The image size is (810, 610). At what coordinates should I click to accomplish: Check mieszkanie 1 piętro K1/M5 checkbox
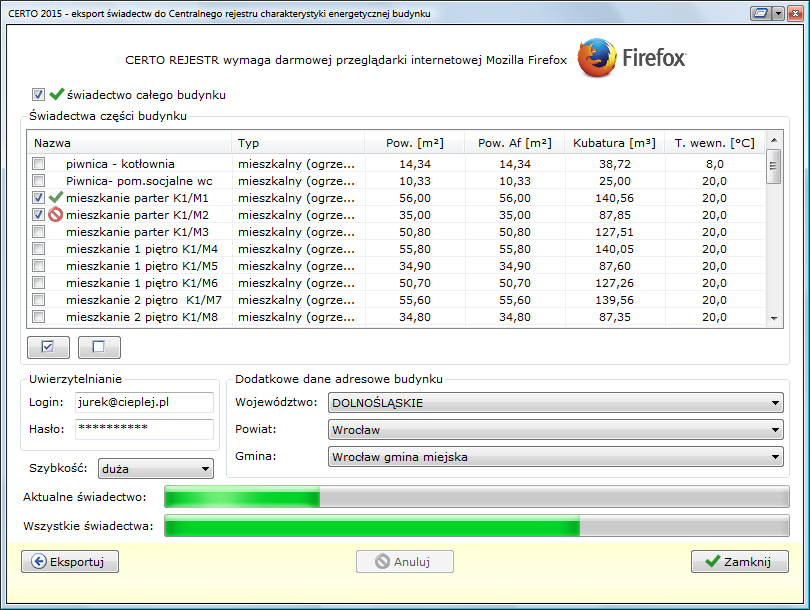pyautogui.click(x=38, y=266)
